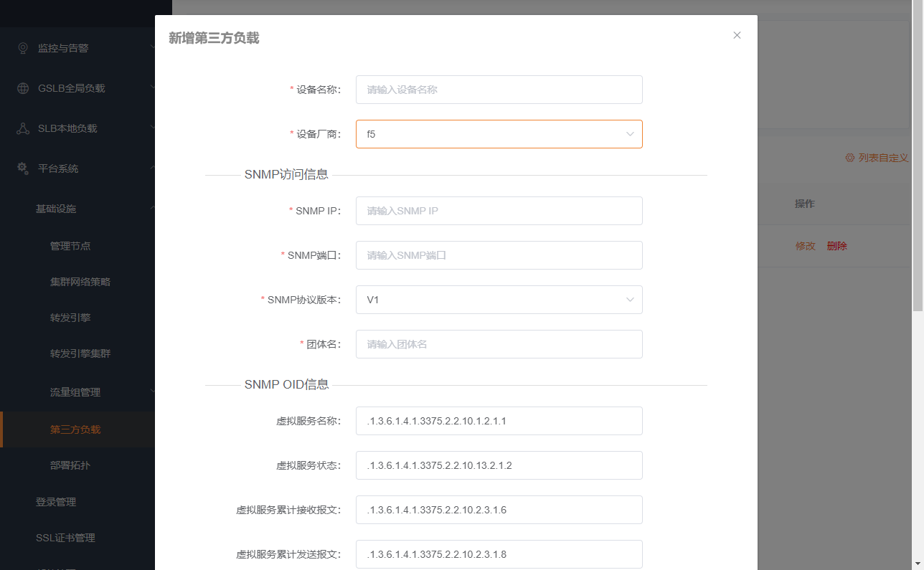Click the 团体名 input field
The width and height of the screenshot is (924, 570).
click(x=499, y=344)
